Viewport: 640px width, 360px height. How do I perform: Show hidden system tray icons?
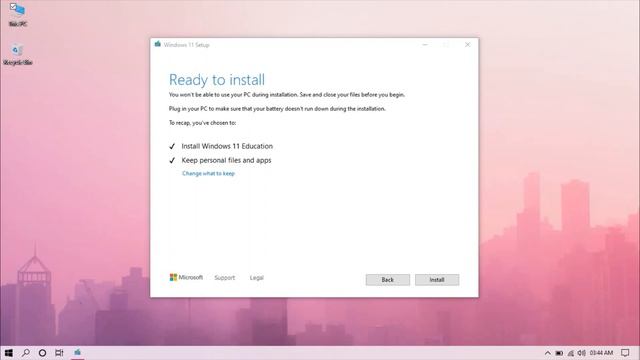[x=548, y=353]
